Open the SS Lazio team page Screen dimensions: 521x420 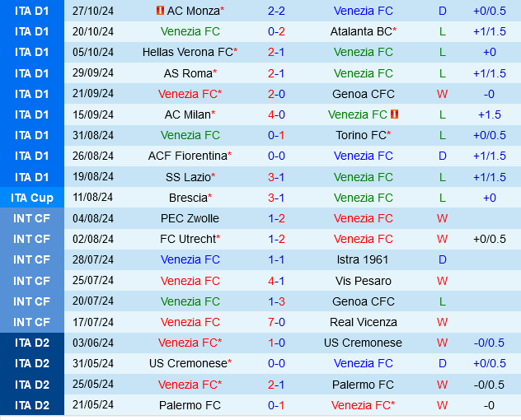(188, 177)
